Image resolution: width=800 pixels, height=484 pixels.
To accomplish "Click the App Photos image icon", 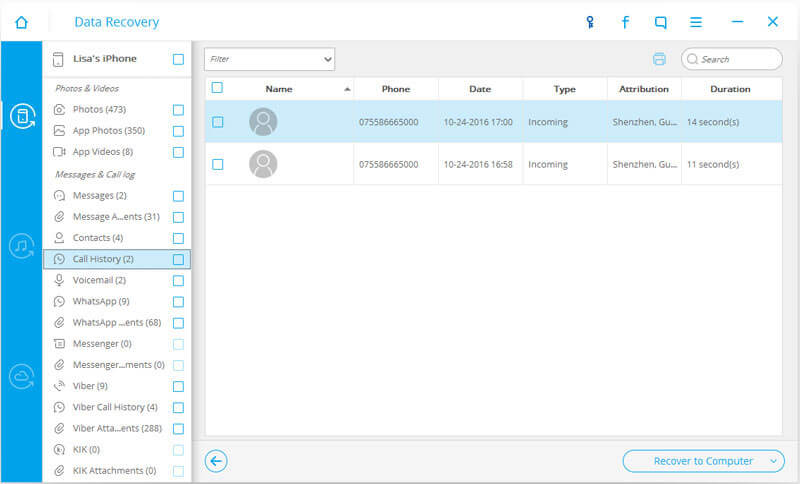I will coord(59,131).
